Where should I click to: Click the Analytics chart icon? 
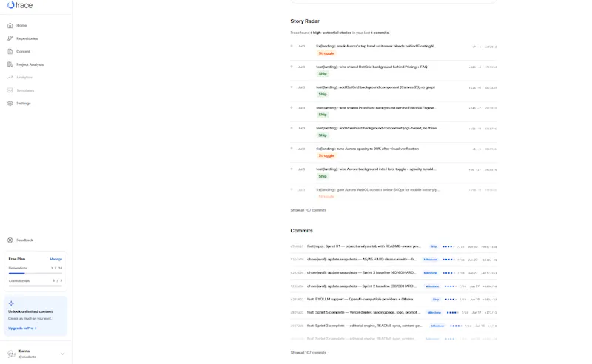10,78
